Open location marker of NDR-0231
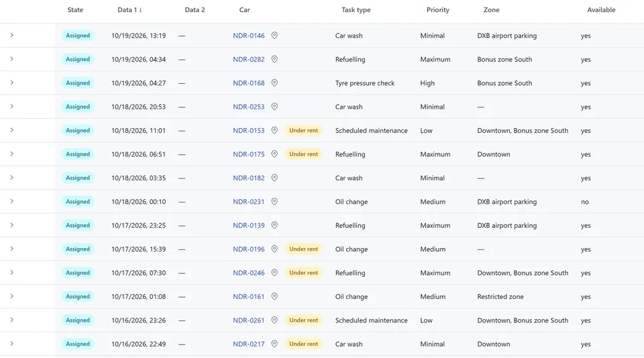 click(x=274, y=202)
